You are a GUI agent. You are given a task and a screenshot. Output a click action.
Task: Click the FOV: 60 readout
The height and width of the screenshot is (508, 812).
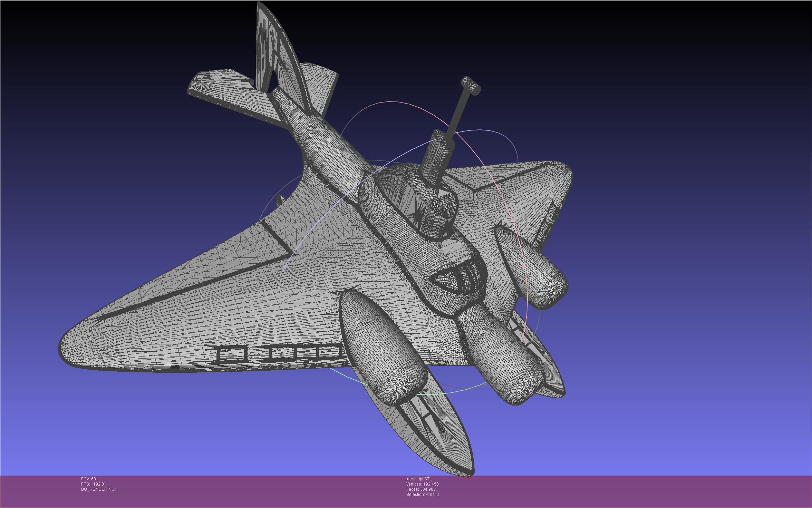click(x=88, y=479)
